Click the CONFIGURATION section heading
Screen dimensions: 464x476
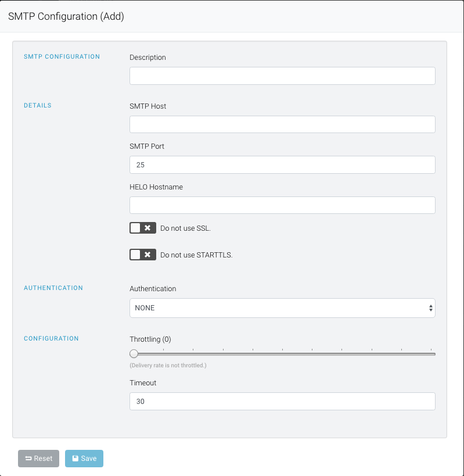pyautogui.click(x=51, y=338)
